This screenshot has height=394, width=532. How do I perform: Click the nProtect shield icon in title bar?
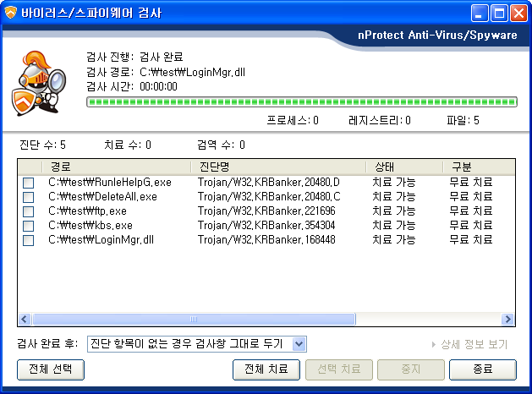pyautogui.click(x=10, y=13)
